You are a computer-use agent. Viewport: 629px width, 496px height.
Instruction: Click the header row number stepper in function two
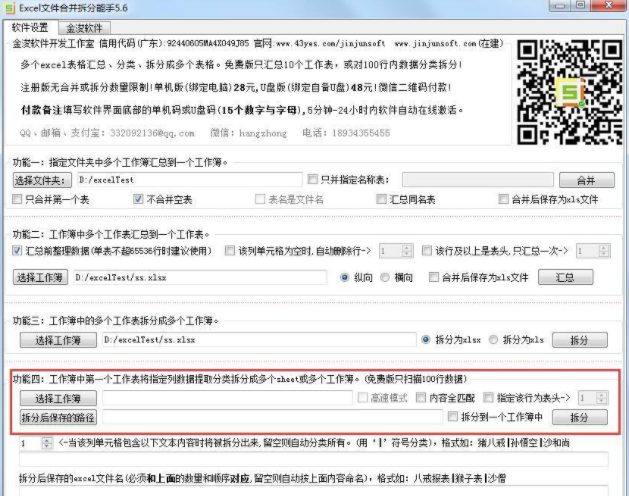click(x=593, y=251)
